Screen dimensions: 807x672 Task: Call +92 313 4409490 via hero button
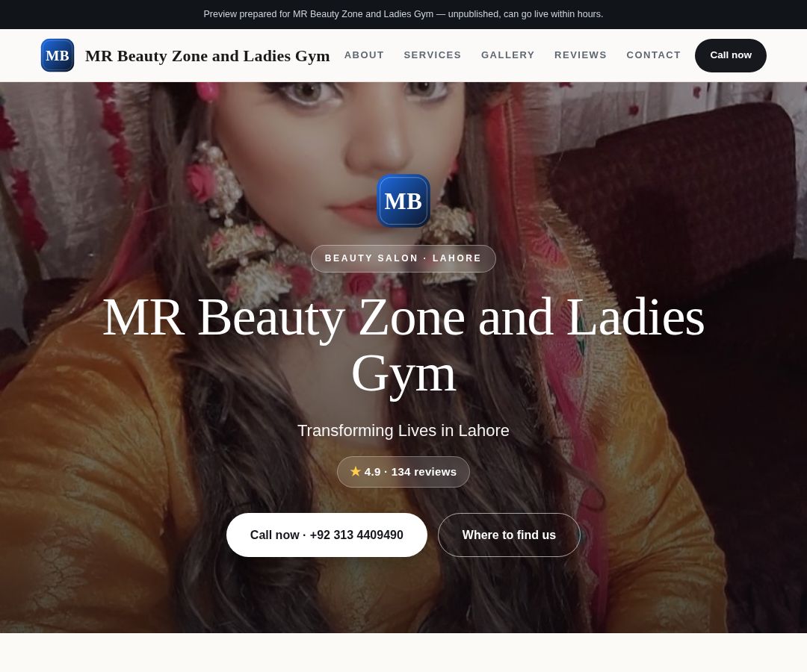[327, 535]
